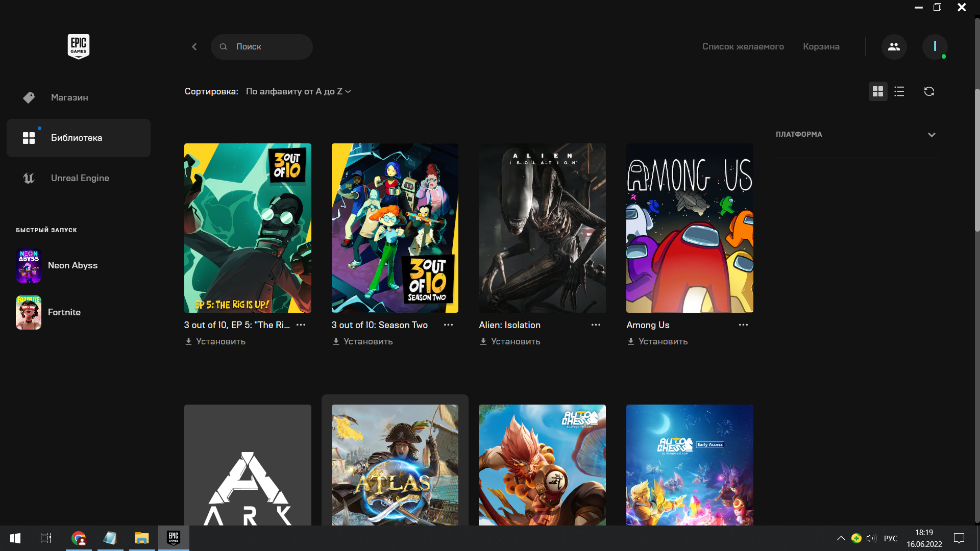The width and height of the screenshot is (980, 551).
Task: Open ARK game cover
Action: (248, 465)
